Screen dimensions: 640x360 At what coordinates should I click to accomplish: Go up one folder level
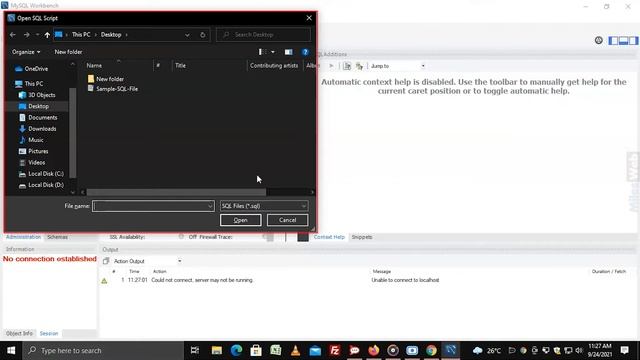(x=47, y=35)
